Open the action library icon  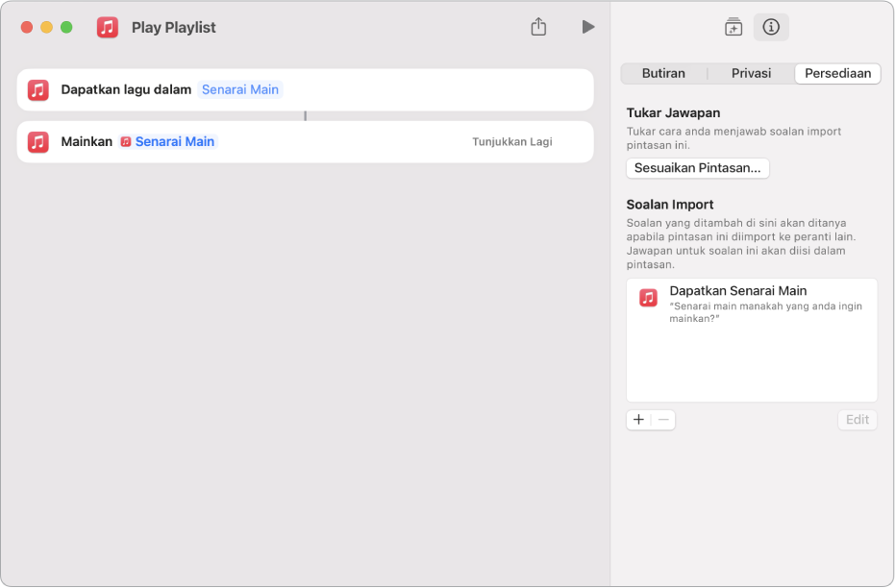[733, 27]
